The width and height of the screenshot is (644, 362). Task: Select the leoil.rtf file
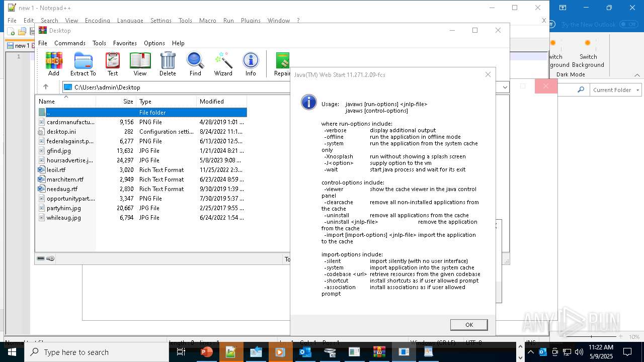pos(142,170)
